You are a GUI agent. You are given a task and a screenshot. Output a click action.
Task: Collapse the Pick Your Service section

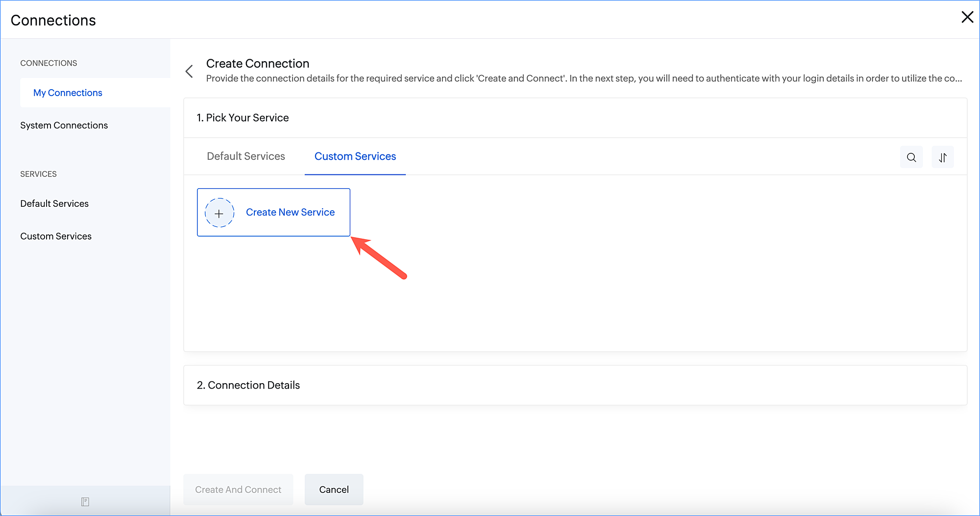tap(243, 118)
